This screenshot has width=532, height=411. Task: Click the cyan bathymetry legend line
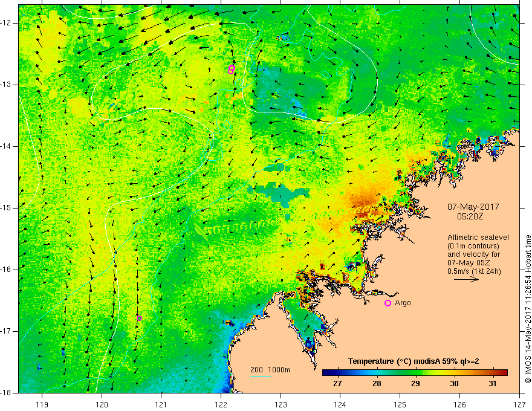260,376
